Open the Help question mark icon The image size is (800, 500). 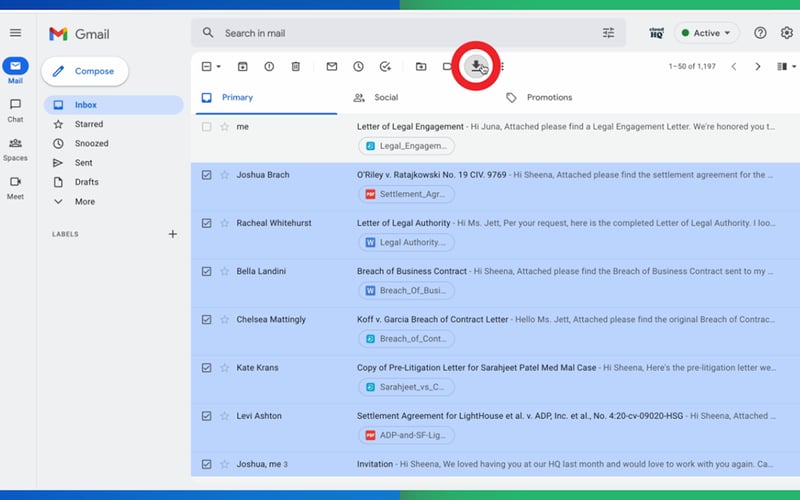pyautogui.click(x=760, y=33)
